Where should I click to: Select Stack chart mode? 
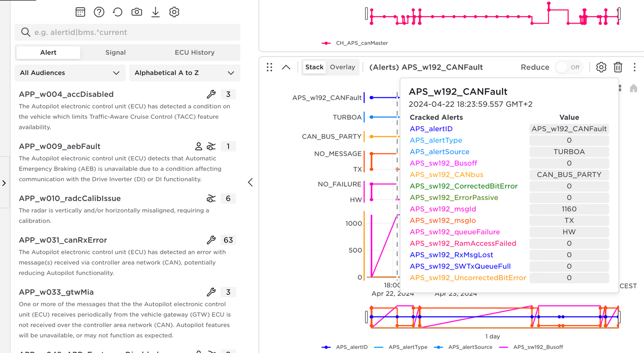tap(314, 67)
